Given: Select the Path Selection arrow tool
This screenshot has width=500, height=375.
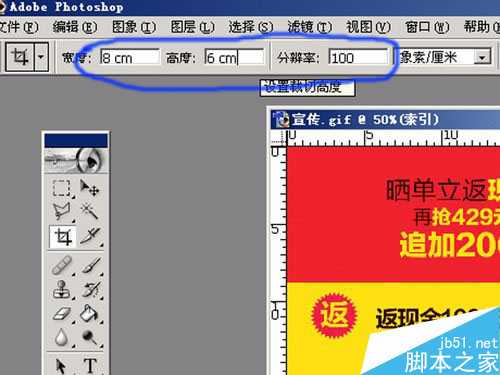Looking at the screenshot, I should pos(62,366).
